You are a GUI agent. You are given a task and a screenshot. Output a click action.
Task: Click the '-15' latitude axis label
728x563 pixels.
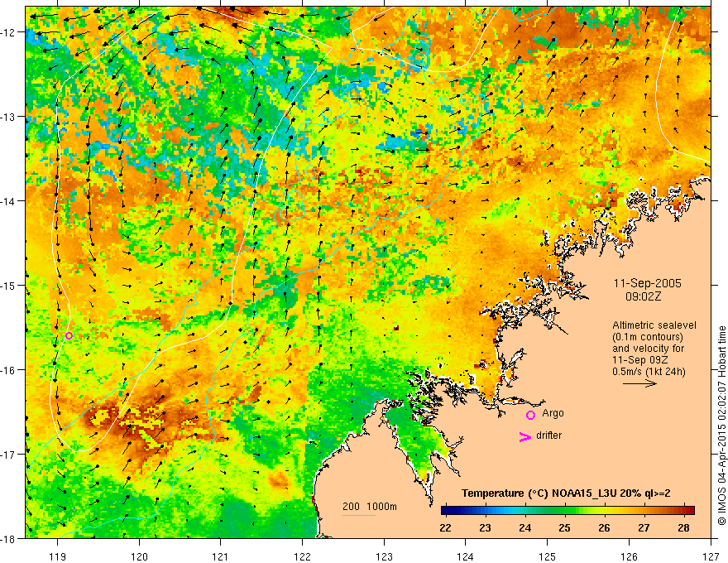pos(9,285)
